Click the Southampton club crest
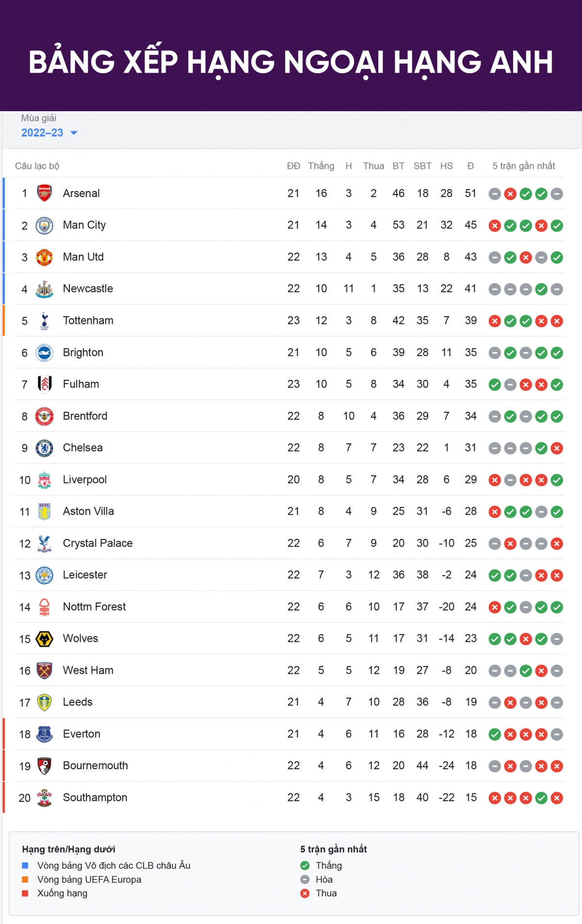Screen dimensions: 582x924 [x=44, y=798]
